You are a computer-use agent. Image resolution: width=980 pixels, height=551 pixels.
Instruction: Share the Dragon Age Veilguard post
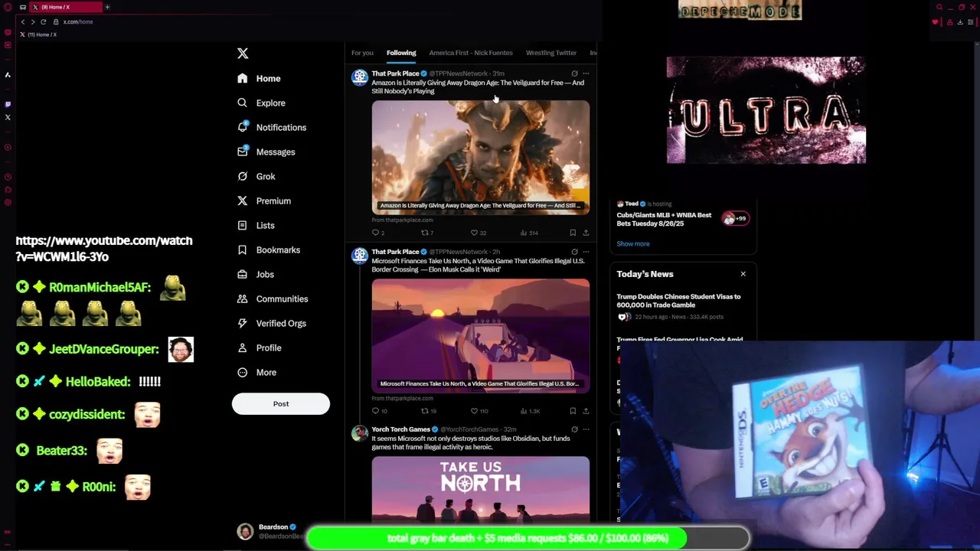pyautogui.click(x=586, y=233)
